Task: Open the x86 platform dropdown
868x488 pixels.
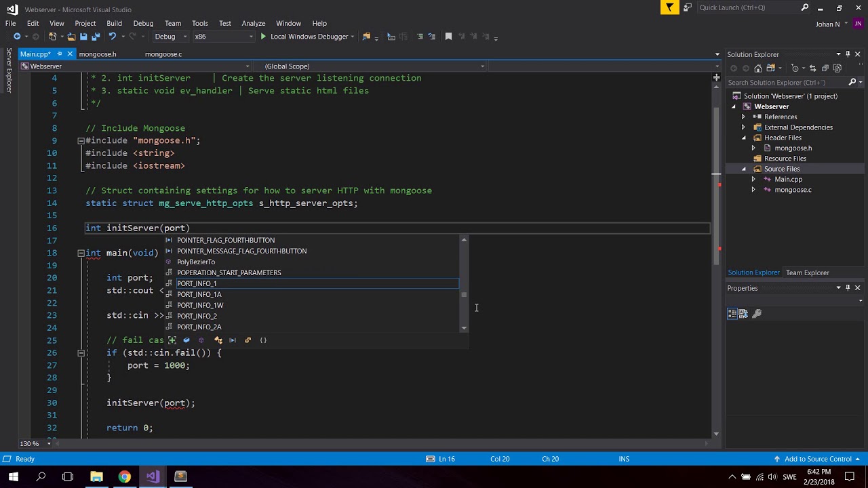Action: (224, 37)
